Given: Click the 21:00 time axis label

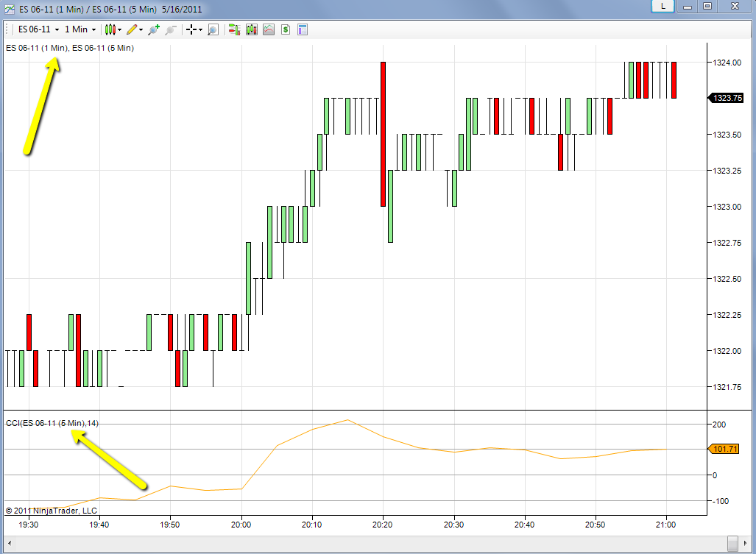Looking at the screenshot, I should click(666, 525).
